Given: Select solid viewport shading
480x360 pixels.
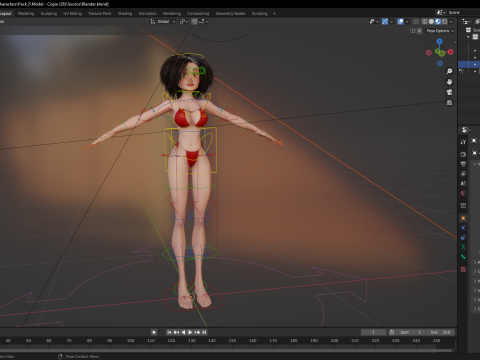Looking at the screenshot, I should tap(431, 22).
